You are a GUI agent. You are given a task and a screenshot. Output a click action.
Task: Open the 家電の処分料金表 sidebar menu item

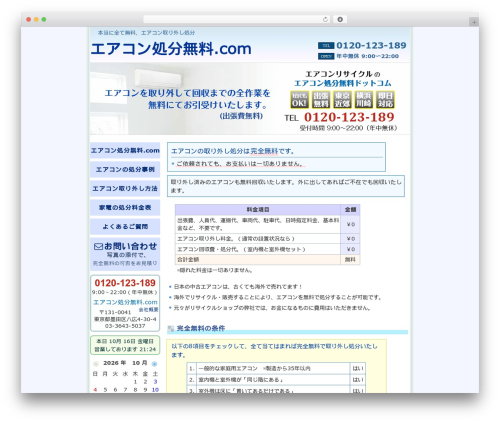click(125, 207)
